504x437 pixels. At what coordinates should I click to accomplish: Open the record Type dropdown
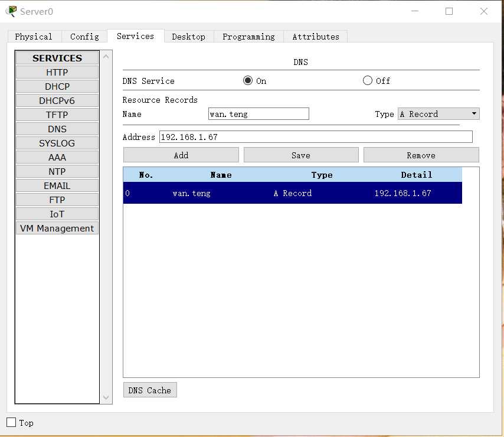coord(438,114)
